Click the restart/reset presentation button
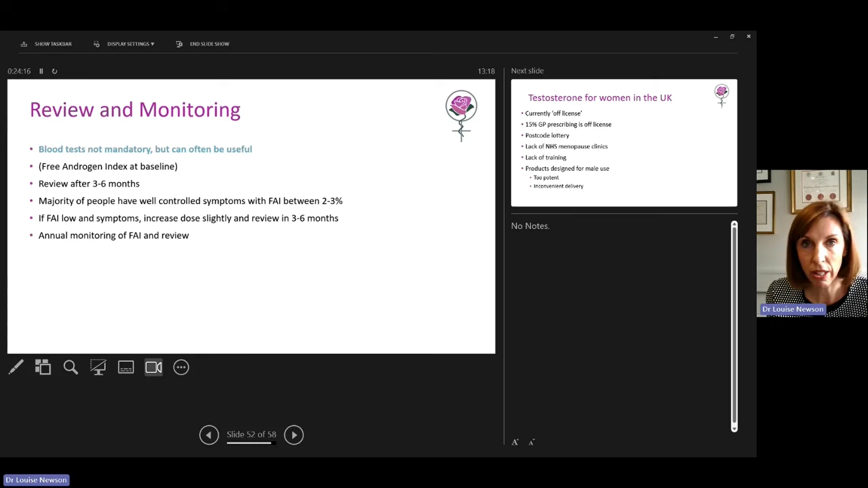Viewport: 868px width, 488px height. (x=54, y=71)
